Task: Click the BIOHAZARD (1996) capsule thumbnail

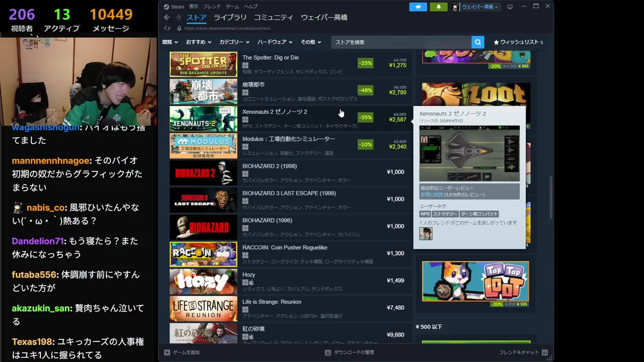Action: pyautogui.click(x=203, y=227)
